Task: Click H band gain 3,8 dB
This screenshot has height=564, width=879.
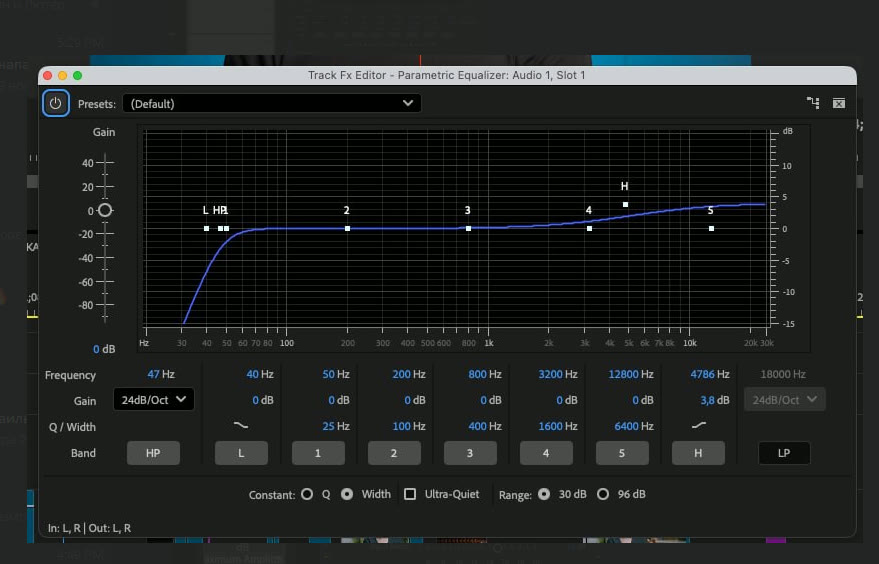Action: click(x=715, y=400)
